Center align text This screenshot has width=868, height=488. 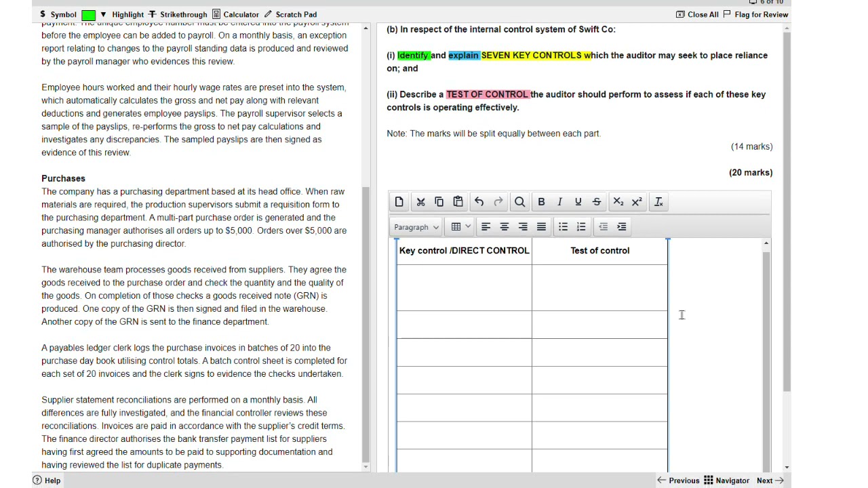tap(504, 227)
